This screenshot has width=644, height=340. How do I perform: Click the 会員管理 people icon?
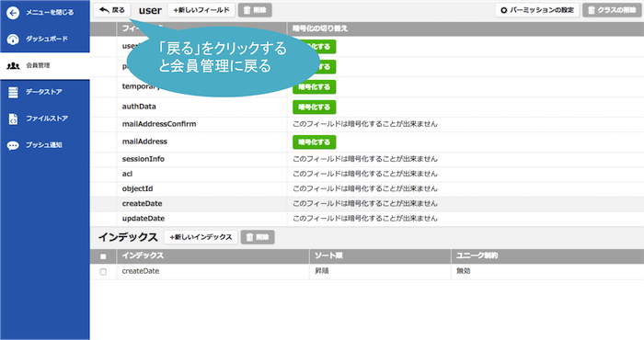(x=13, y=65)
